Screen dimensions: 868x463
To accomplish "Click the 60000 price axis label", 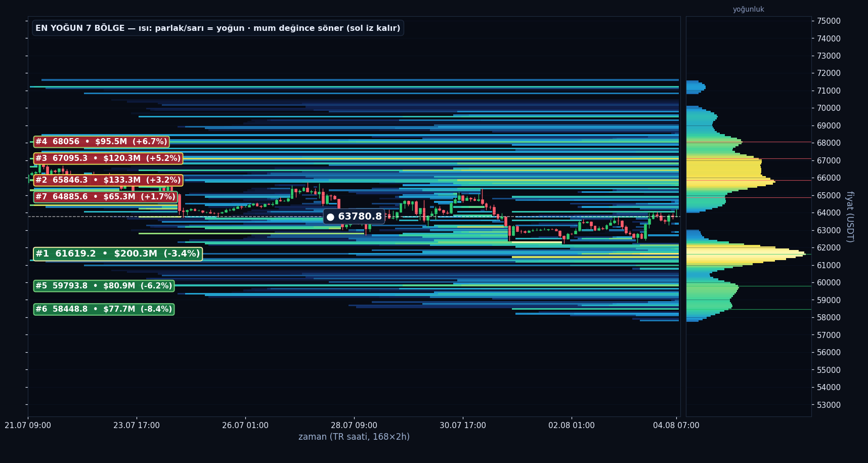I will (829, 283).
